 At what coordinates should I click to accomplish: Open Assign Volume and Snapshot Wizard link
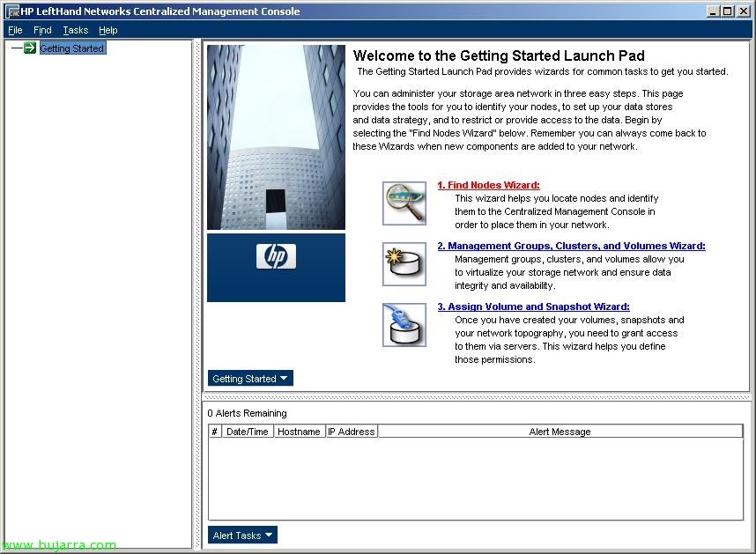pyautogui.click(x=533, y=307)
